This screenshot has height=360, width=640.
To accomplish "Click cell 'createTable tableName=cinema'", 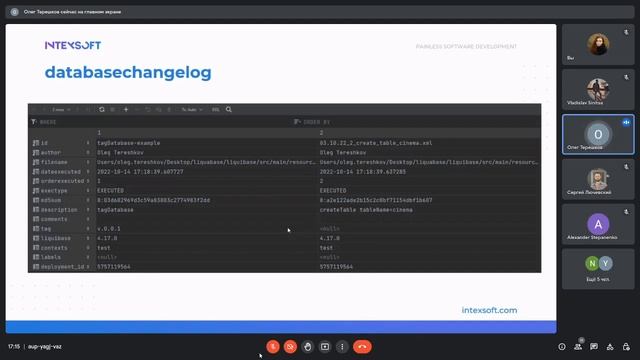I will pos(366,210).
